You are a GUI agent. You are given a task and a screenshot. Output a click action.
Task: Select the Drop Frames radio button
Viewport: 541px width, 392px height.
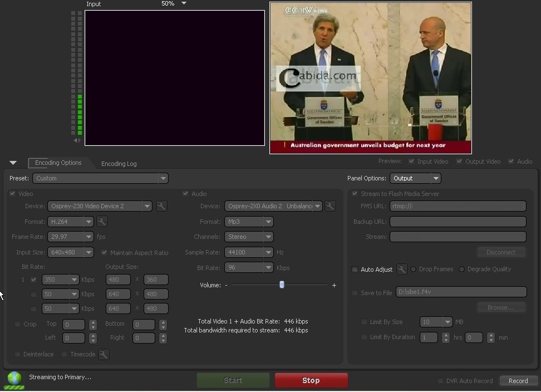coord(413,269)
